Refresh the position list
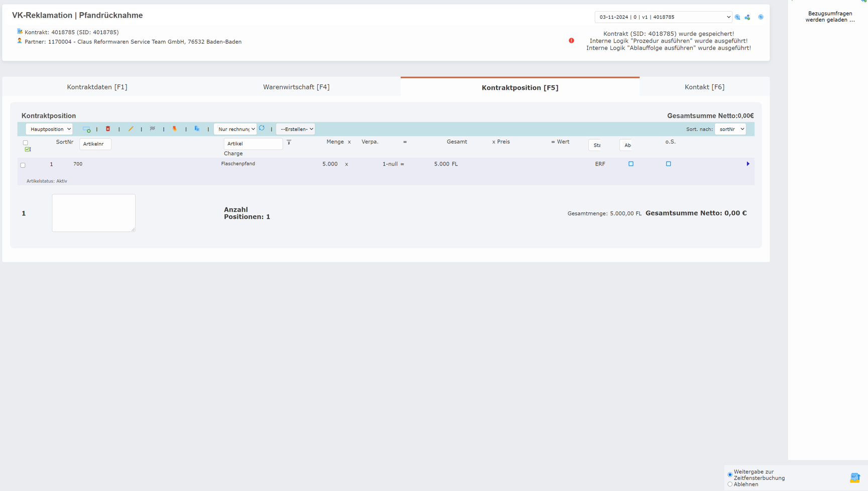 point(262,129)
